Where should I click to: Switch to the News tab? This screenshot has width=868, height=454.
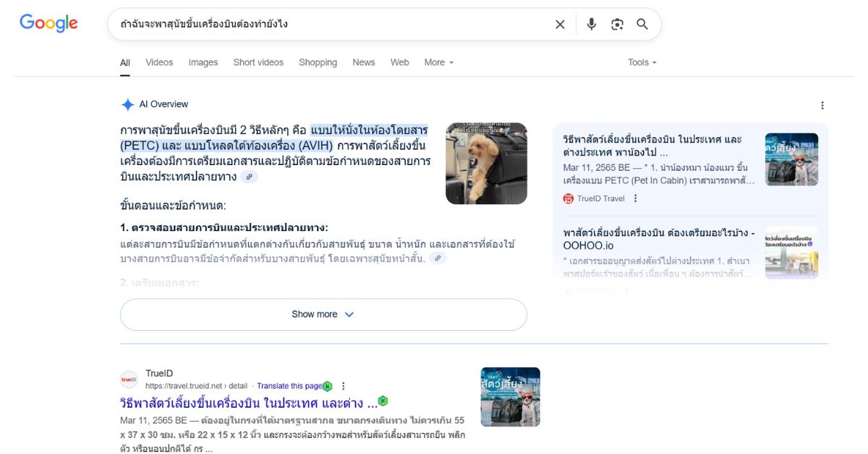pyautogui.click(x=364, y=62)
